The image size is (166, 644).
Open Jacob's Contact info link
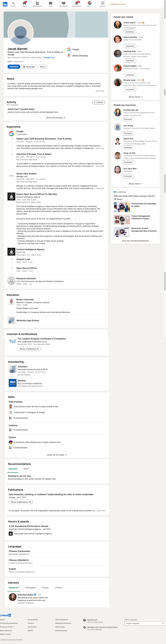click(x=49, y=57)
